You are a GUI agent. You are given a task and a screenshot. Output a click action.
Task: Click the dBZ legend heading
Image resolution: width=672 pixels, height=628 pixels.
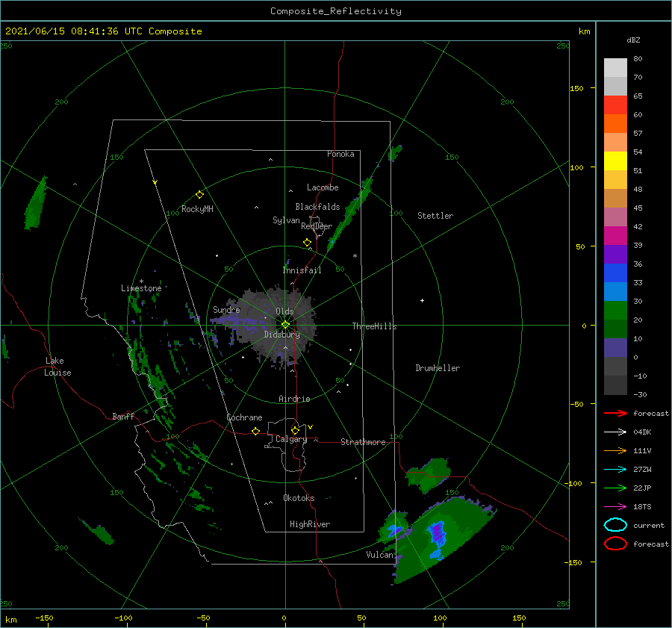point(633,40)
